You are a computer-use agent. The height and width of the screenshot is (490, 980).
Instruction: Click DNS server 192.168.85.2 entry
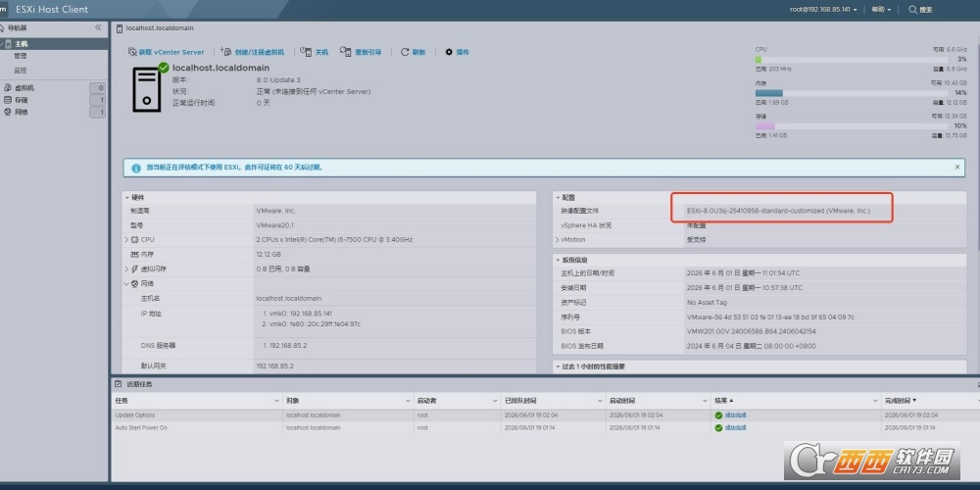tap(284, 345)
